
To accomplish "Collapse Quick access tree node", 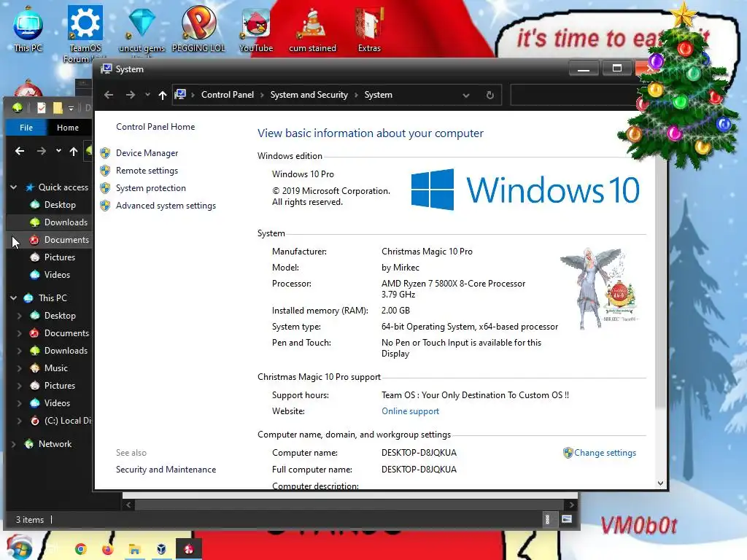I will (x=14, y=187).
